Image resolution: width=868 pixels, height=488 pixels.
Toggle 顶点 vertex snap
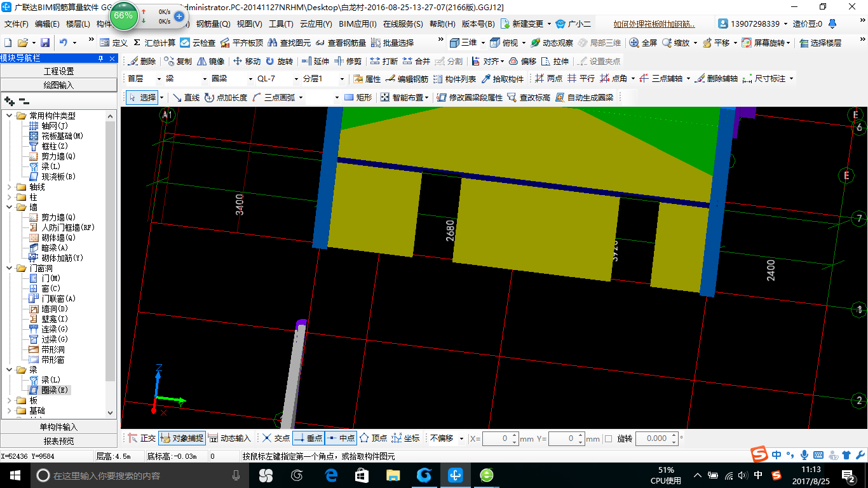374,438
